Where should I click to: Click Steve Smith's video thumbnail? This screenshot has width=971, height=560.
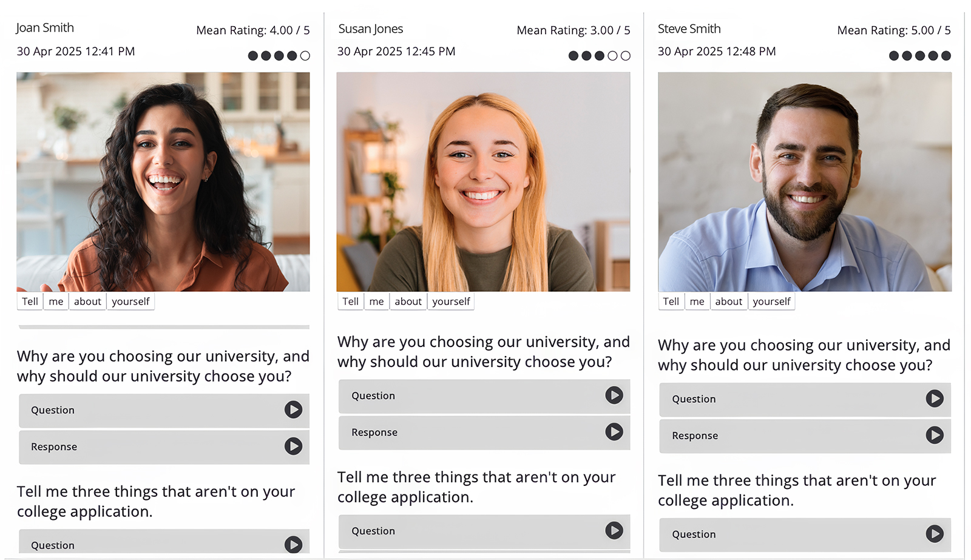[x=804, y=181]
